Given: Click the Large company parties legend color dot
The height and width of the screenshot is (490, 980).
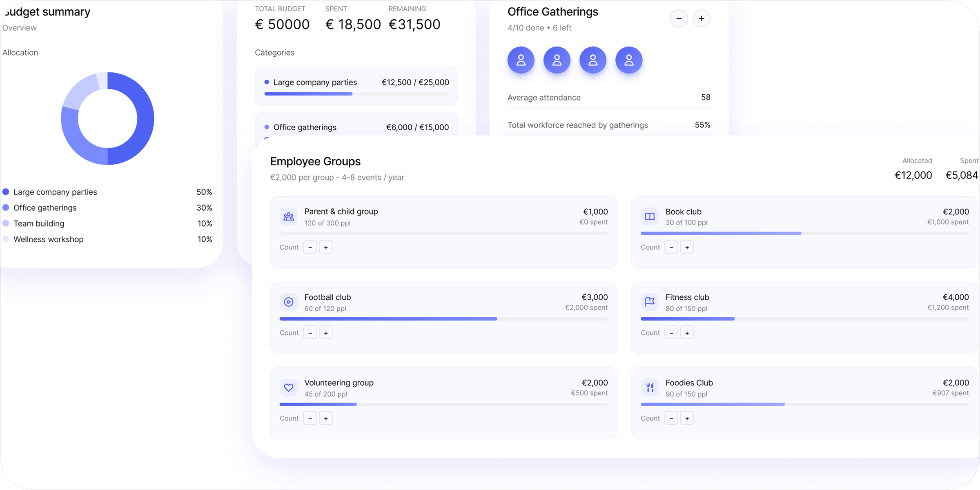Looking at the screenshot, I should coord(6,192).
